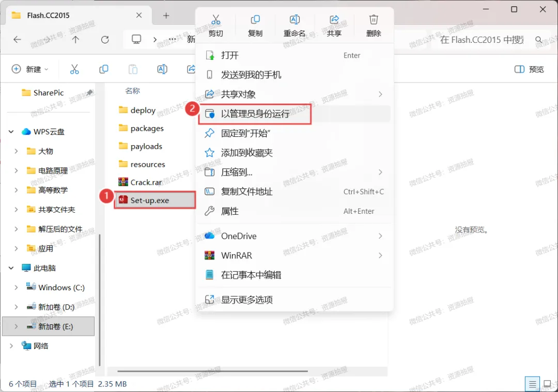Collapse the 此电脑 tree node
Screen dimensions: 558x392
pyautogui.click(x=11, y=268)
